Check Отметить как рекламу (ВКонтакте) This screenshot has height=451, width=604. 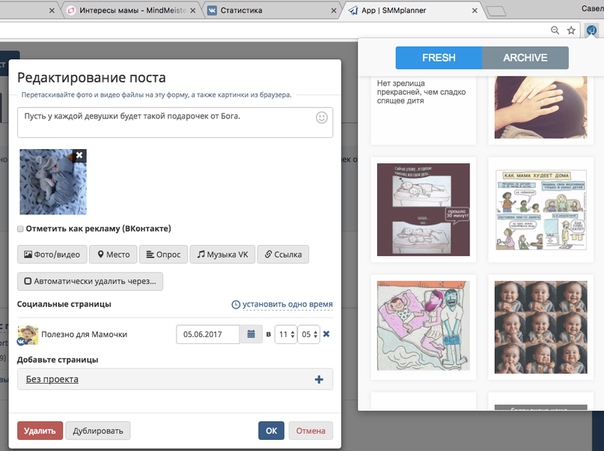pyautogui.click(x=20, y=229)
